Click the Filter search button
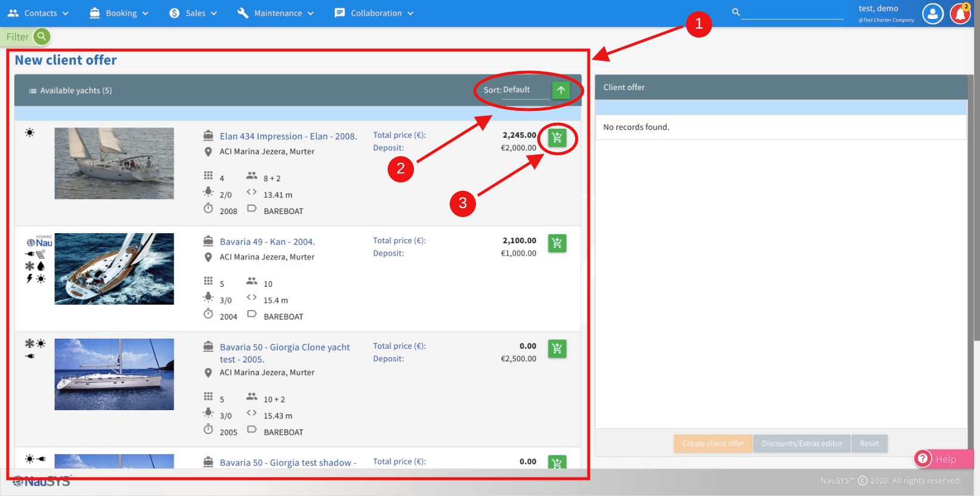Screen dimensions: 980x496 coord(41,37)
